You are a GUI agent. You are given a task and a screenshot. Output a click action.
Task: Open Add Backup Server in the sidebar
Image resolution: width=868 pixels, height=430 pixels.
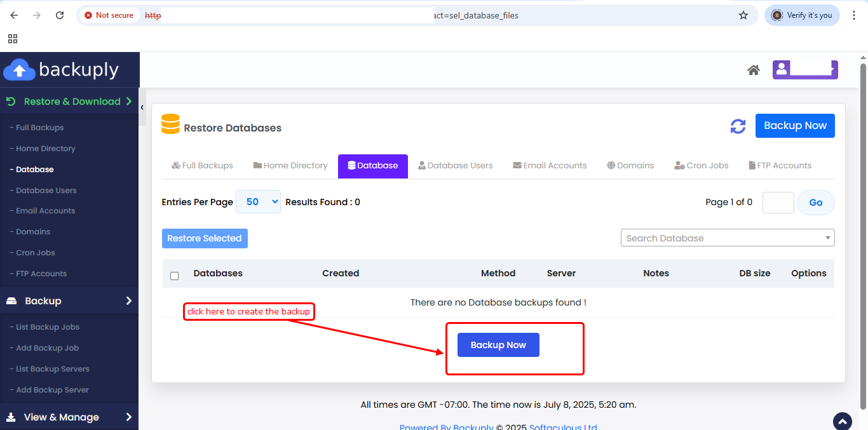pos(52,390)
